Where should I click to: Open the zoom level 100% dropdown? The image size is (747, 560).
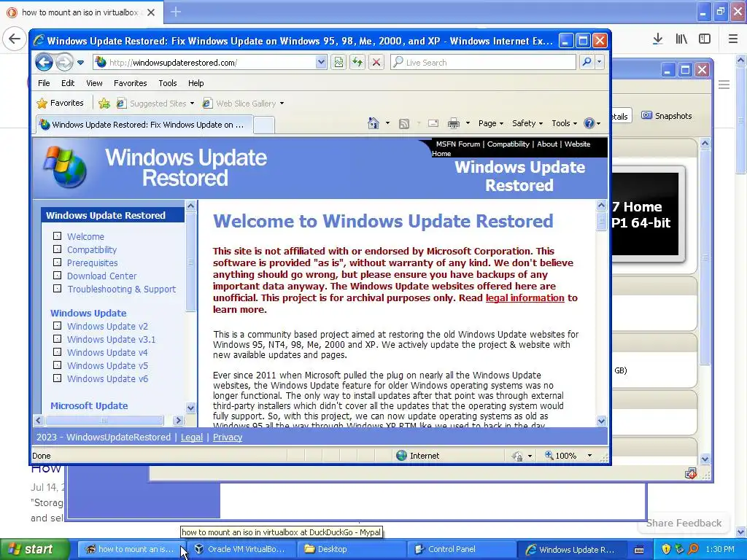tap(589, 456)
